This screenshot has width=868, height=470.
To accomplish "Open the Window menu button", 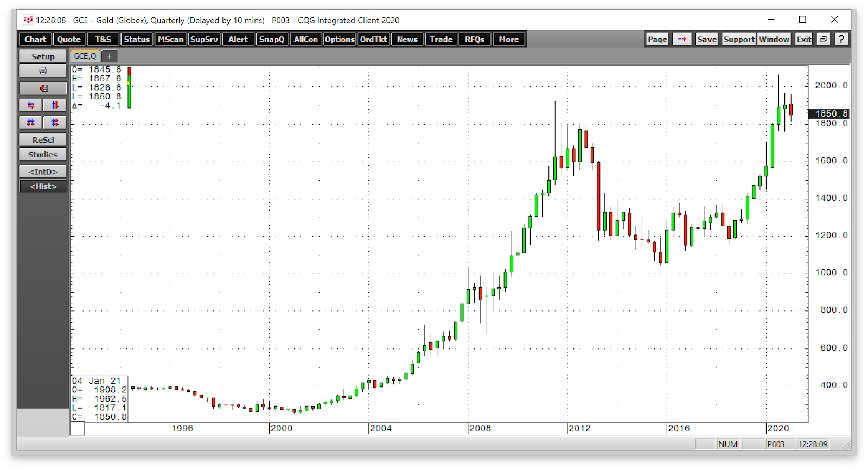I will [774, 39].
